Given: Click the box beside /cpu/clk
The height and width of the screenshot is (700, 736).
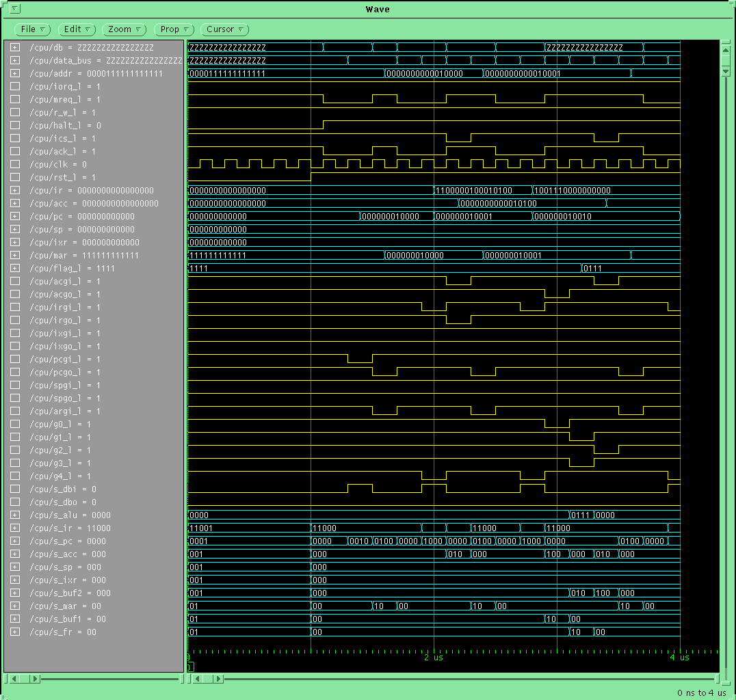Looking at the screenshot, I should tap(15, 164).
